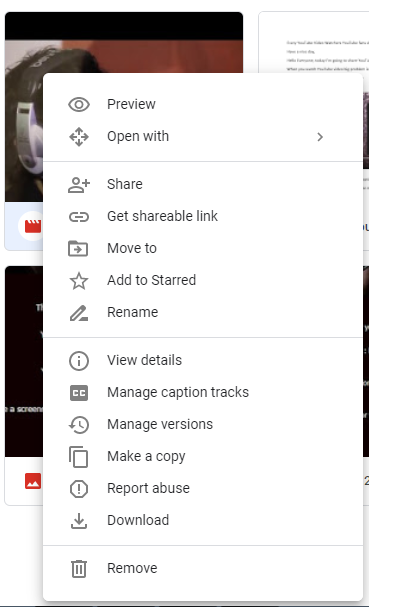Click the info circle icon
404x607 pixels.
point(79,361)
